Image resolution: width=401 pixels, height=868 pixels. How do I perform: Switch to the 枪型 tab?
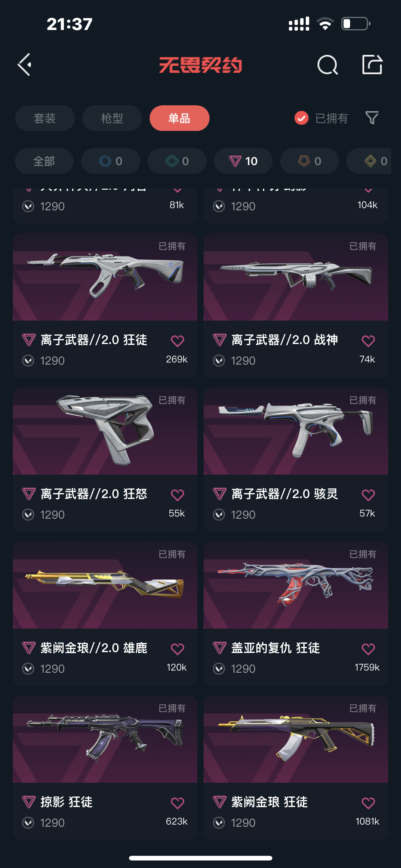(112, 118)
